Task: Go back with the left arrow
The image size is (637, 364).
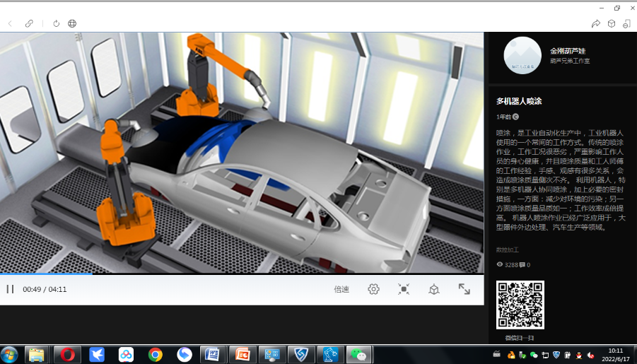Action: point(10,23)
